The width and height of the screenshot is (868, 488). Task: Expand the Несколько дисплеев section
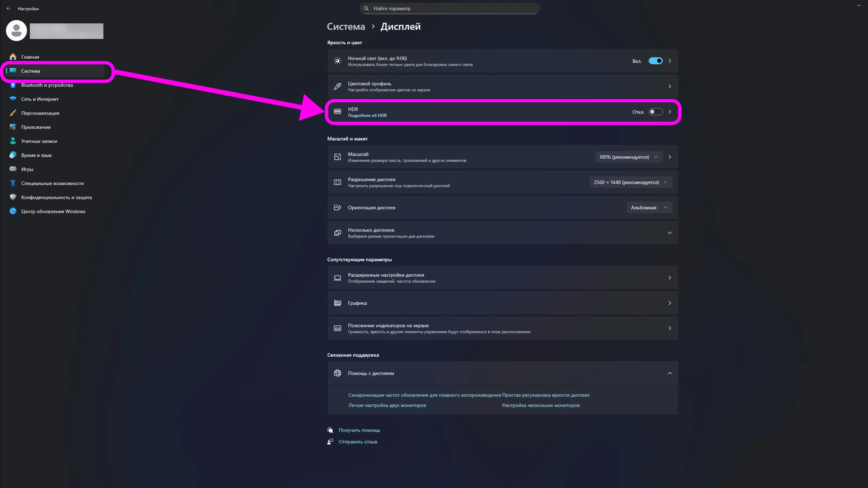click(x=669, y=233)
